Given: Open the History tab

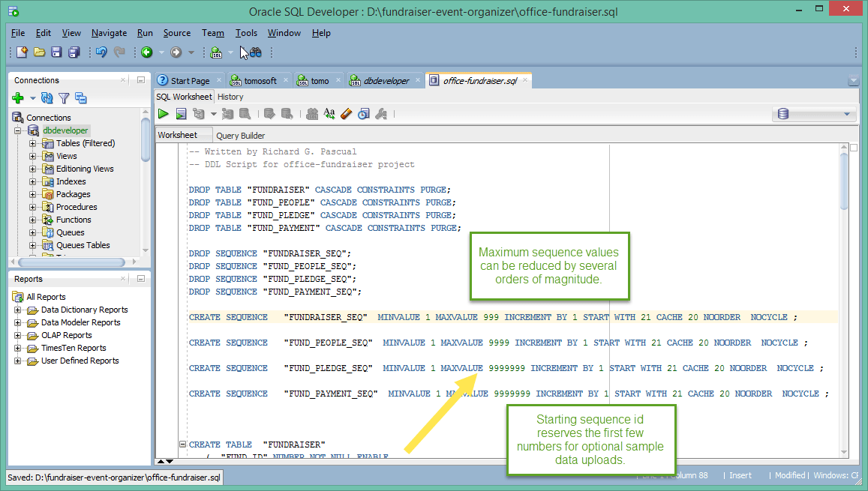Looking at the screenshot, I should (x=230, y=97).
